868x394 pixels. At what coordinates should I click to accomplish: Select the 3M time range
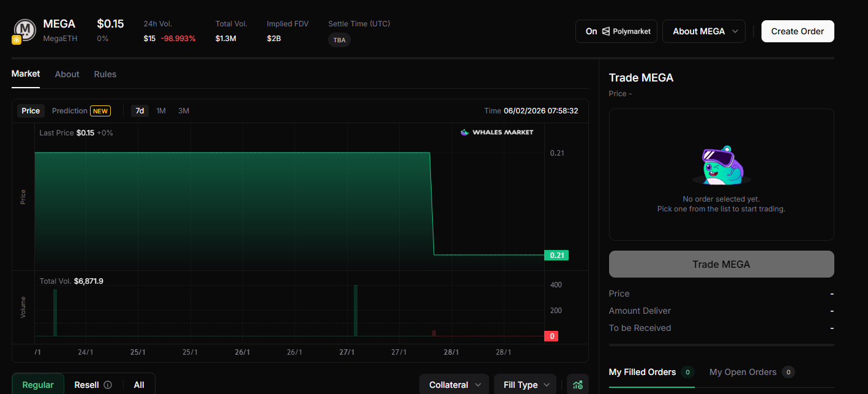184,111
